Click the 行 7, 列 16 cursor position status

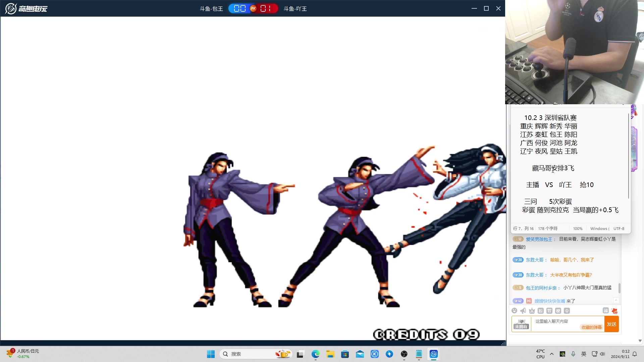(523, 229)
